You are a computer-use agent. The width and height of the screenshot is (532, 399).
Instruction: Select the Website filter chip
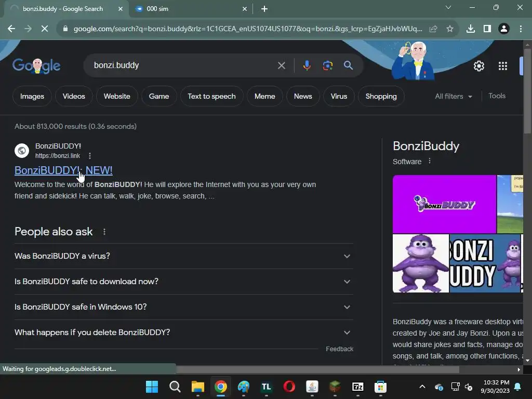pos(117,96)
